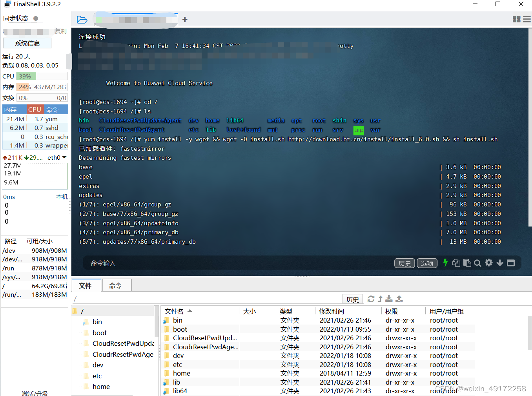The image size is (532, 396).
Task: Select root '/' node in directory tree
Action: [x=82, y=311]
